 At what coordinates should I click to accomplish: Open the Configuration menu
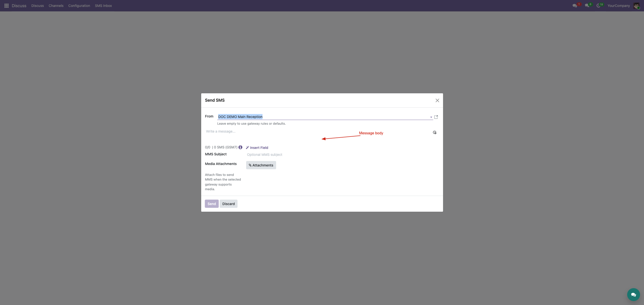(79, 6)
